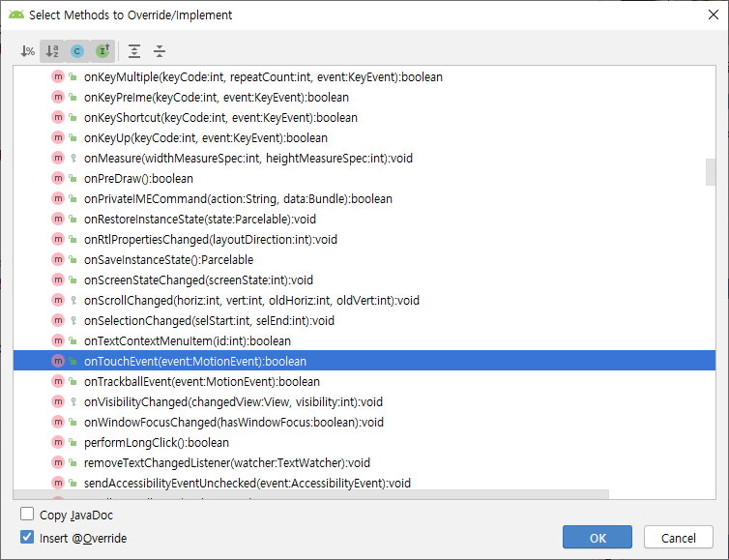This screenshot has height=560, width=729.
Task: Click the method icon beside onTrackballEvent
Action: pos(58,381)
